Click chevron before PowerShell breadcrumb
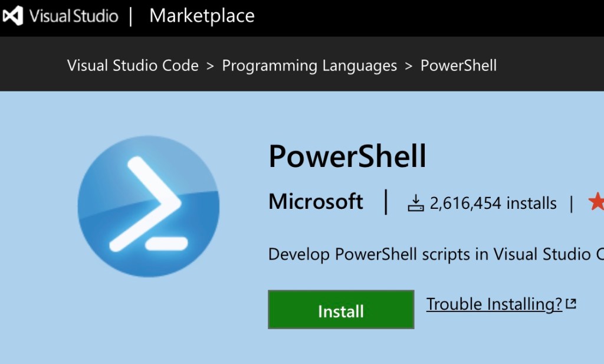 pos(409,66)
